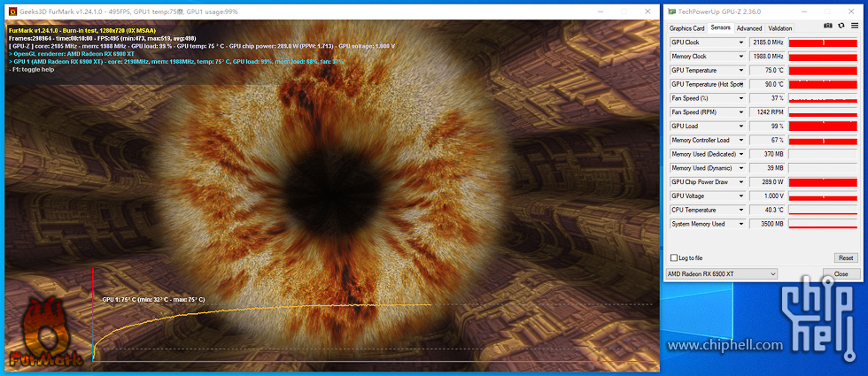The height and width of the screenshot is (376, 868).
Task: Click the FurMark title bar app icon
Action: click(x=12, y=11)
